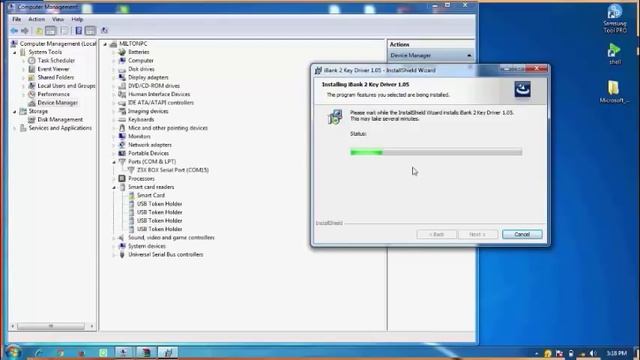Toggle the Show/Hide Action Pane toolbar icon
This screenshot has width=640, height=360.
tap(90, 31)
